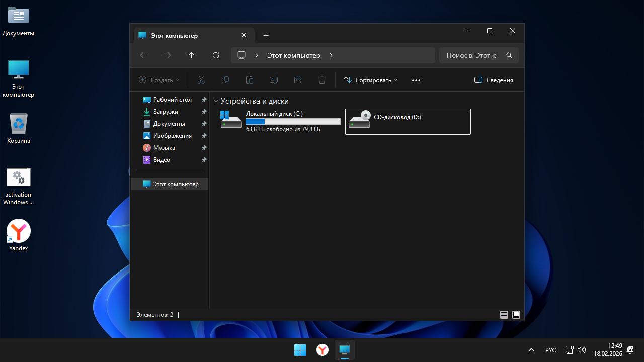Add a new Explorer tab

pos(266,35)
